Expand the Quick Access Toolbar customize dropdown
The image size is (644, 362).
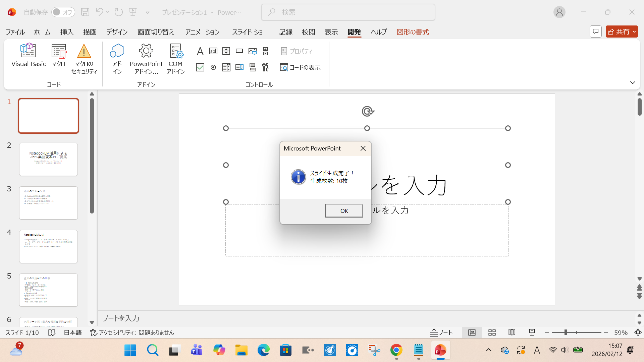pyautogui.click(x=148, y=12)
